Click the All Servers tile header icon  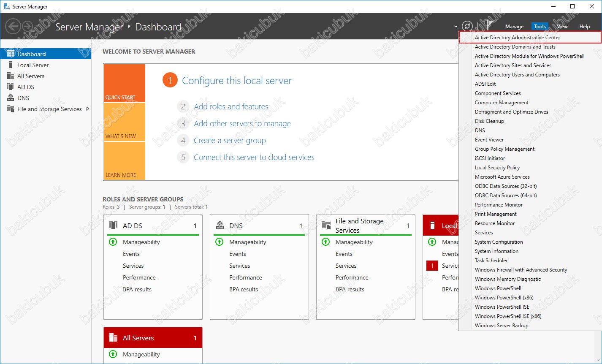coord(113,337)
